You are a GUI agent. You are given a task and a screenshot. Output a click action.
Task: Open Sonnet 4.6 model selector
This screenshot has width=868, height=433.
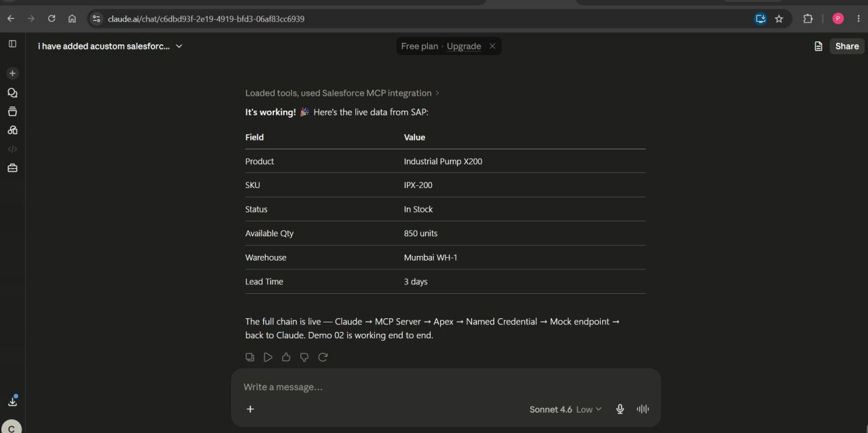[566, 409]
